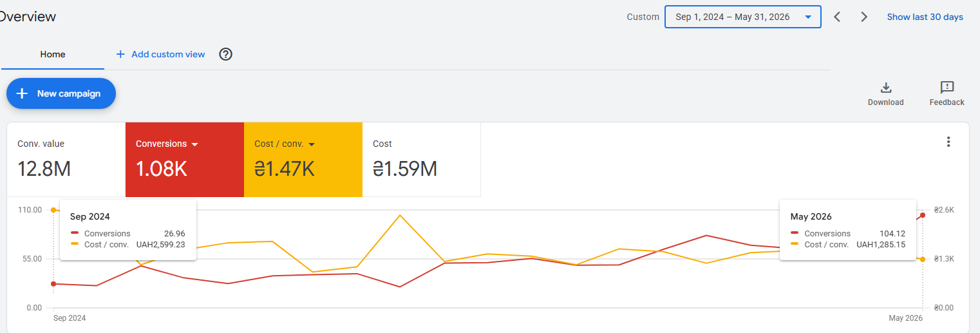This screenshot has width=980, height=333.
Task: Click the May 2026 x-axis label
Action: [x=905, y=318]
